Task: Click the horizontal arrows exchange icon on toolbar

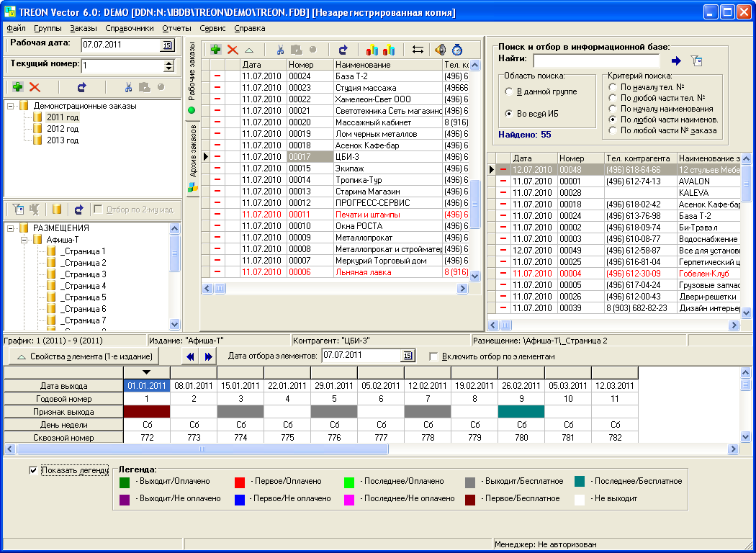Action: coord(416,50)
